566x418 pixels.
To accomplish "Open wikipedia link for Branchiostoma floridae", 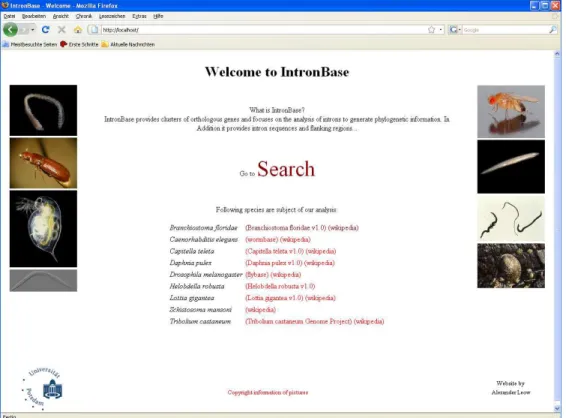I will tap(343, 228).
